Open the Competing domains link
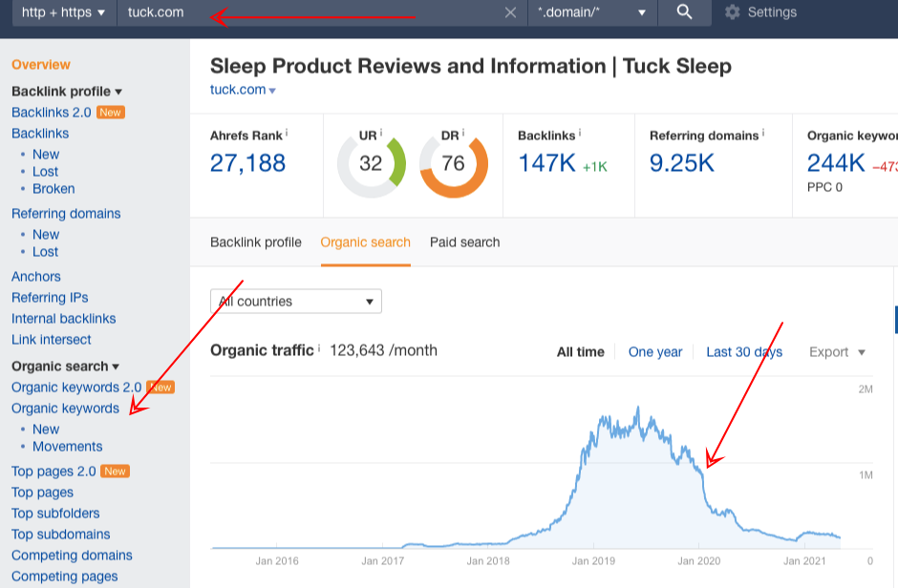The image size is (898, 588). (72, 556)
